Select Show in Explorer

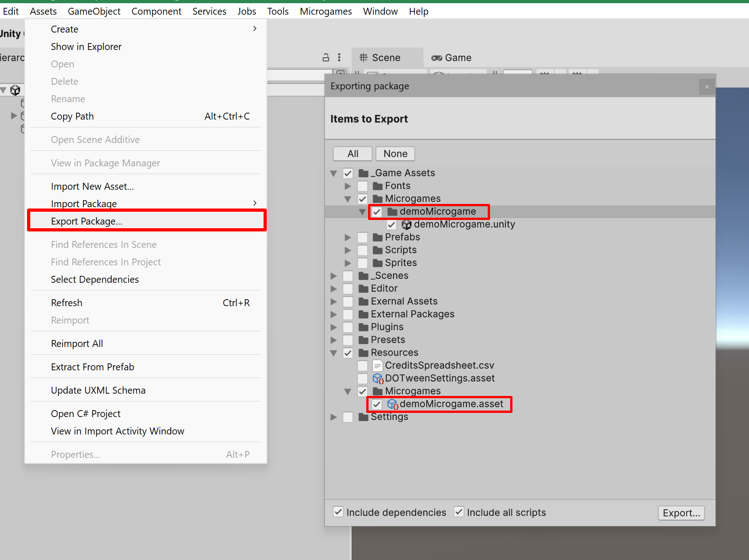pyautogui.click(x=146, y=47)
